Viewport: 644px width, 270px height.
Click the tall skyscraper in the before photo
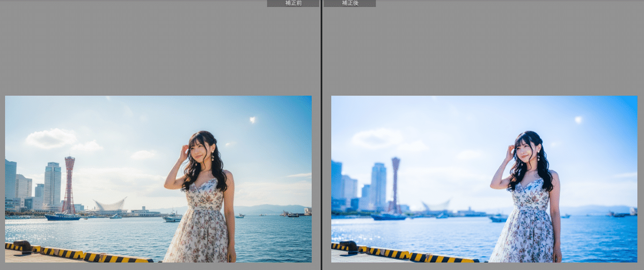(52, 185)
